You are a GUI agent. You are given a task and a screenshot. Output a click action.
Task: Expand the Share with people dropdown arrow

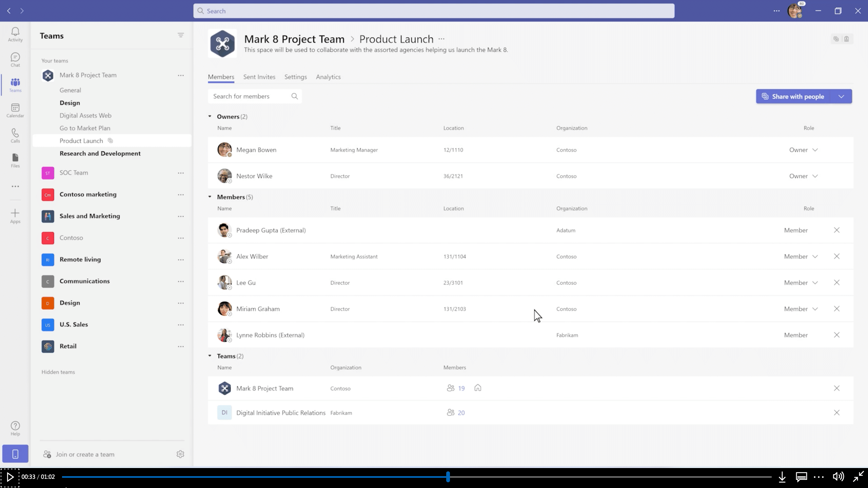[842, 96]
